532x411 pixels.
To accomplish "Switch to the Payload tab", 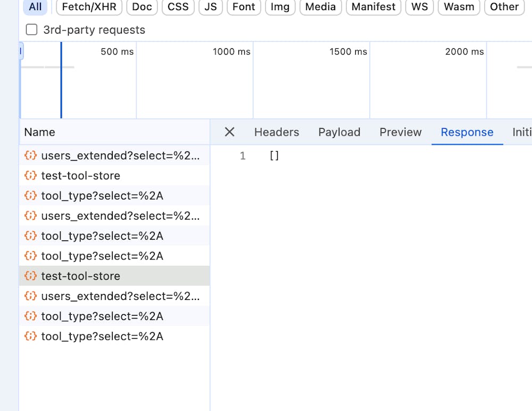I will 339,132.
